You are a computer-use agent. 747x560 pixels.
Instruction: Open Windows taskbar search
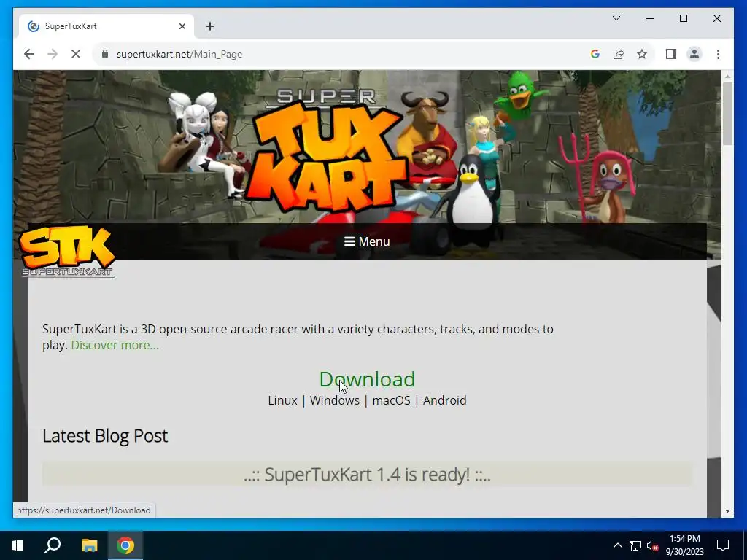53,545
